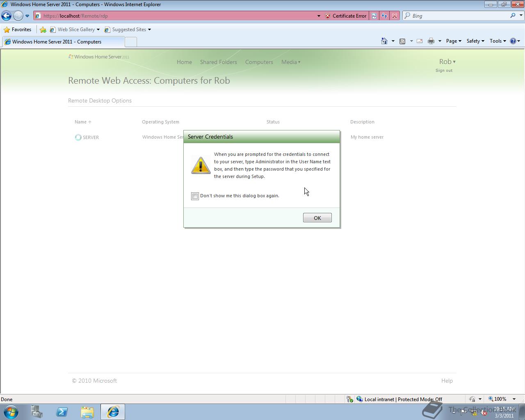Click the privacy lock icon in status bar
This screenshot has height=420, width=525.
(472, 399)
